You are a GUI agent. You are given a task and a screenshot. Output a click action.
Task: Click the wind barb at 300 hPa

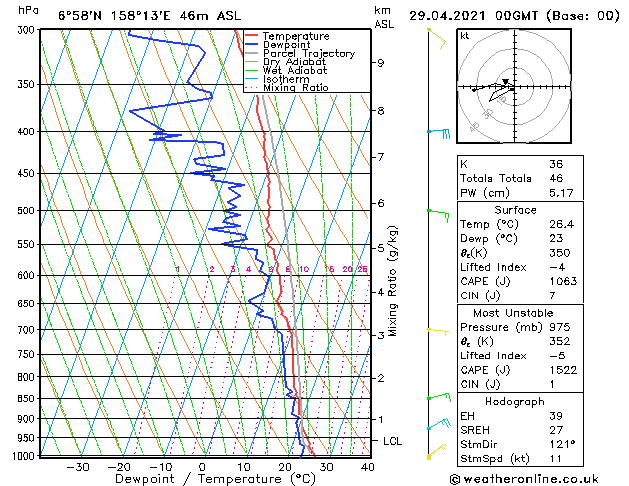(x=437, y=38)
